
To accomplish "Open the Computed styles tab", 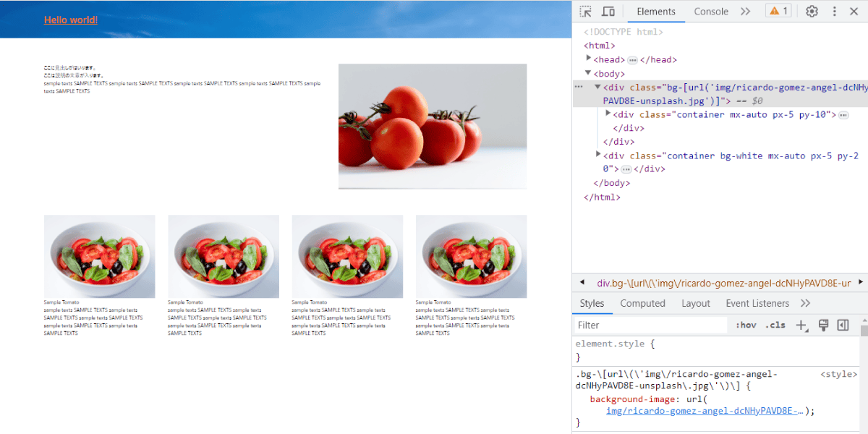I will pos(642,304).
